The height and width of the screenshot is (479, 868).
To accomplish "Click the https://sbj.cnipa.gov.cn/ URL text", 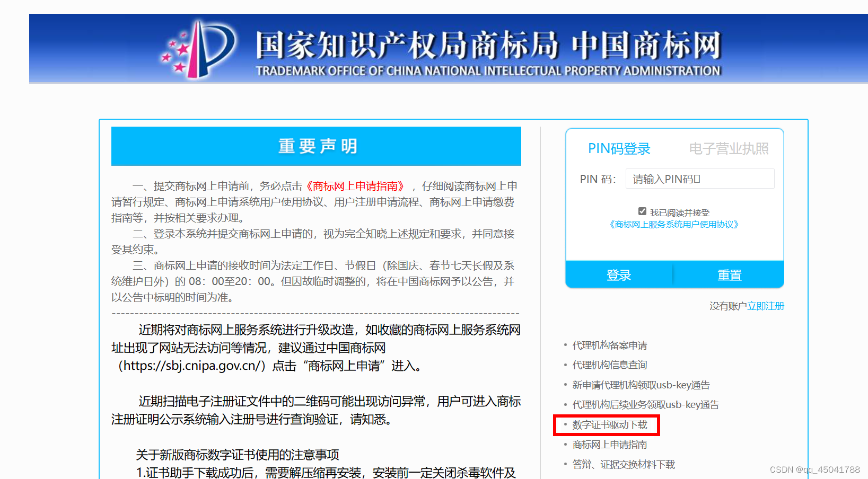I will click(x=191, y=366).
